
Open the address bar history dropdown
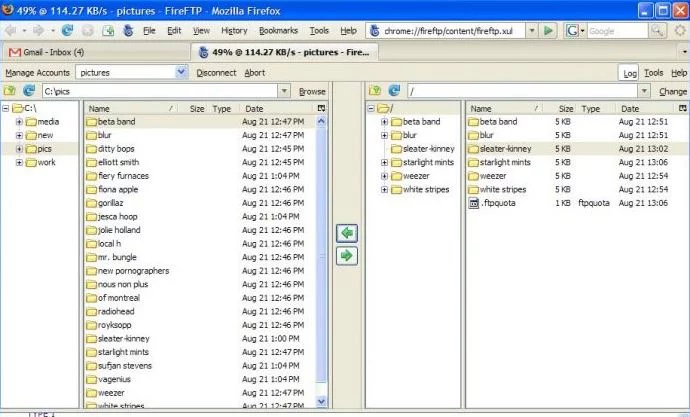pos(532,31)
